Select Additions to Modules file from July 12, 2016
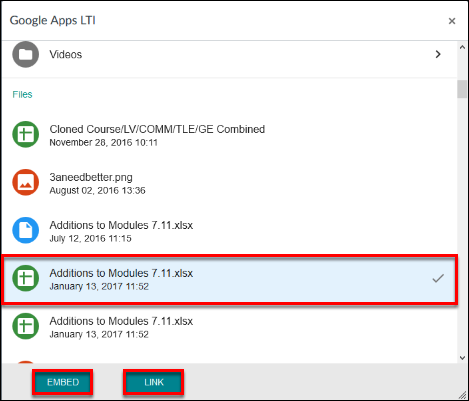Image resolution: width=469 pixels, height=401 pixels. pyautogui.click(x=229, y=230)
